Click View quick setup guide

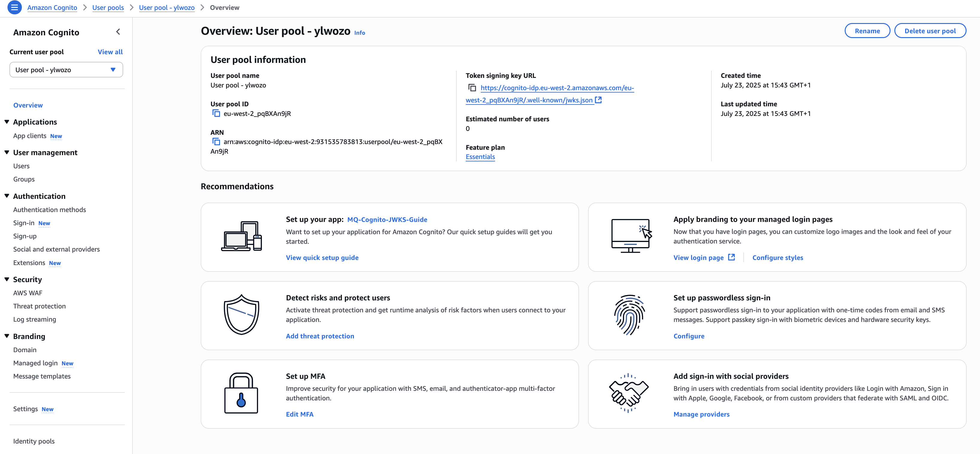[322, 258]
